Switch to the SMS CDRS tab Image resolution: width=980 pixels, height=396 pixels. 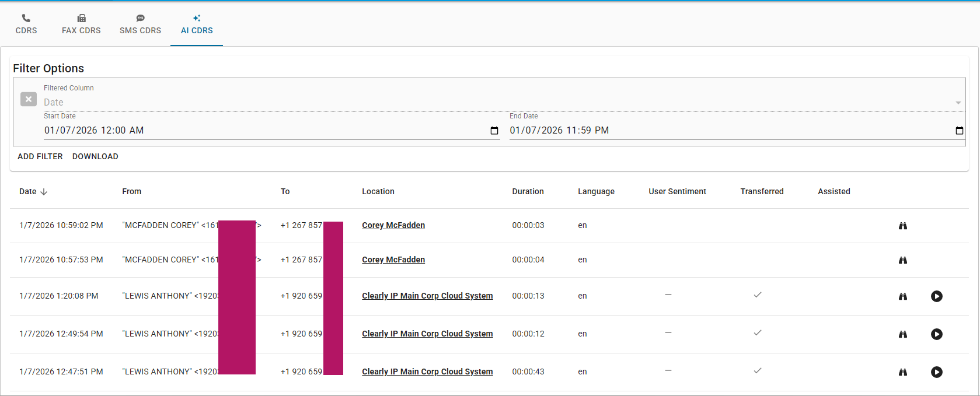140,24
